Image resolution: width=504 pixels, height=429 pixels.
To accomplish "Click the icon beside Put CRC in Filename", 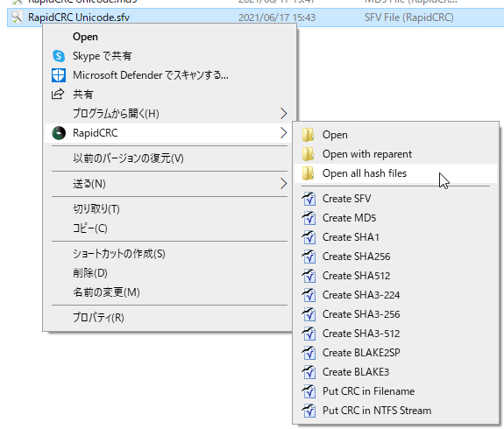I will click(309, 391).
